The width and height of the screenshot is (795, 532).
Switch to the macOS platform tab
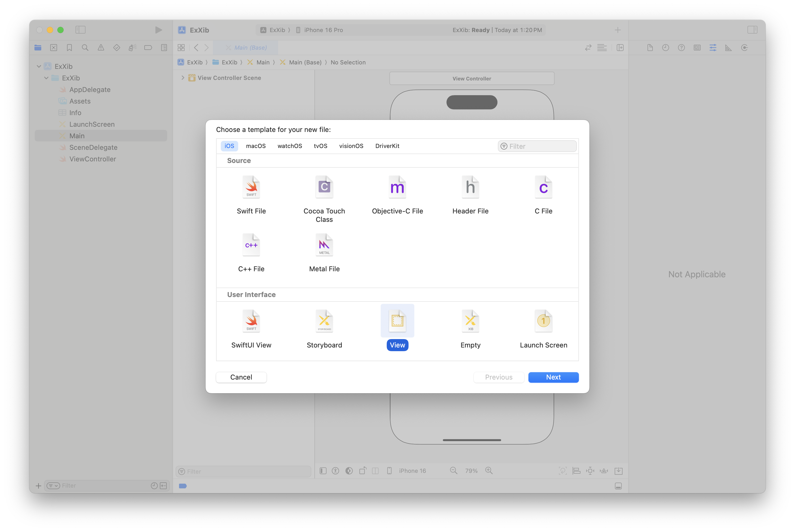point(256,146)
